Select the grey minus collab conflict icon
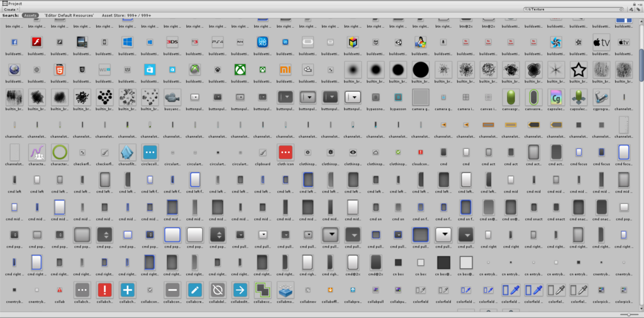 click(172, 290)
